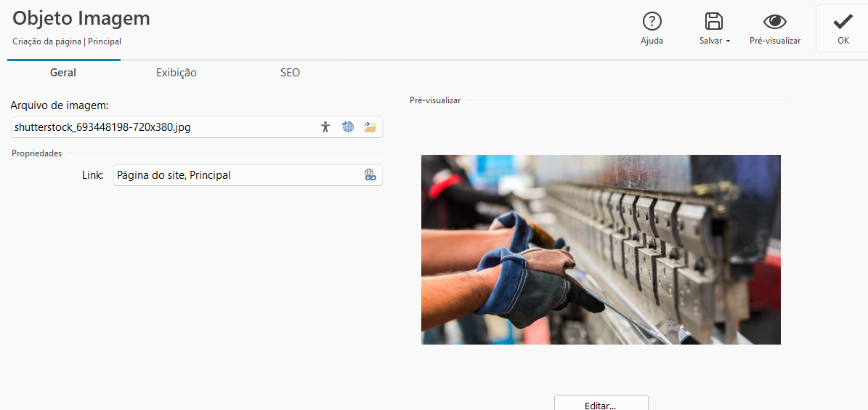Viewport: 868px width, 410px height.
Task: Confirm with the OK checkmark button
Action: 843,28
